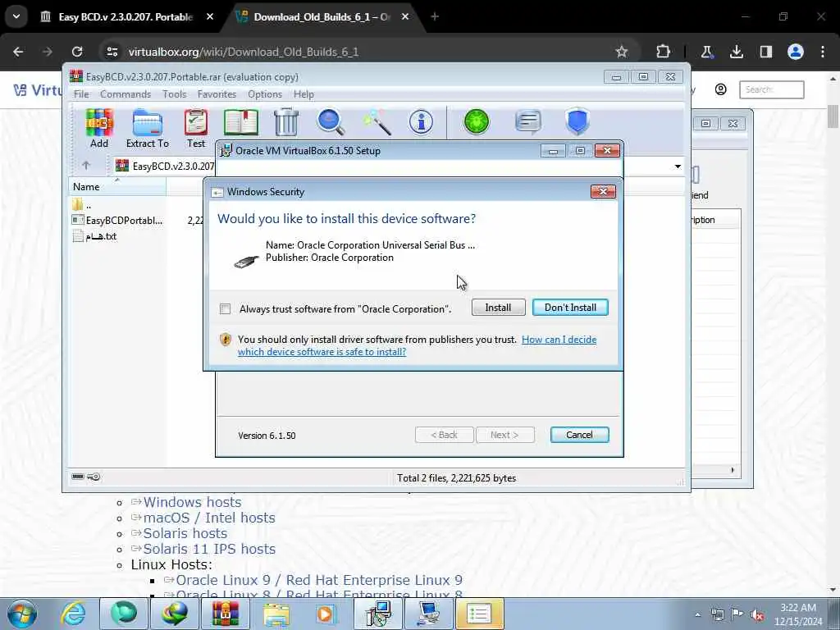Viewport: 840px width, 630px height.
Task: Open the WinRAR File menu
Action: (x=81, y=94)
